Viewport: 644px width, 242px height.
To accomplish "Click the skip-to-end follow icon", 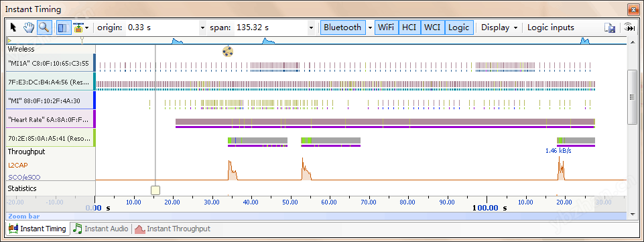I will coord(629,27).
